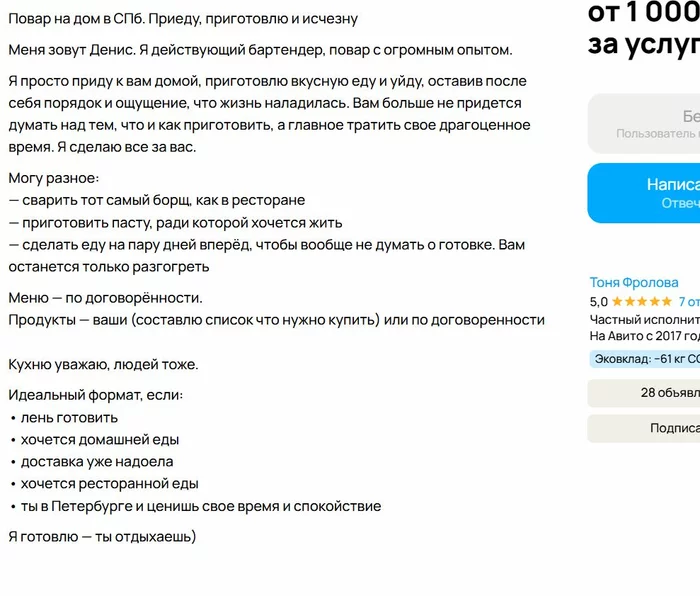Click the line "Кухню уважаю, людей тоже"

pyautogui.click(x=103, y=364)
